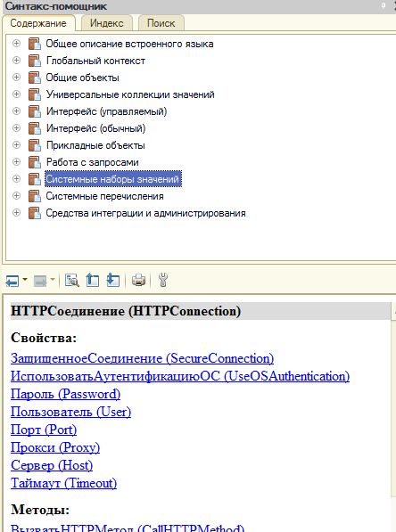Viewport: 396px width, 532px height.
Task: Open the Пользователь (User) link
Action: point(71,412)
